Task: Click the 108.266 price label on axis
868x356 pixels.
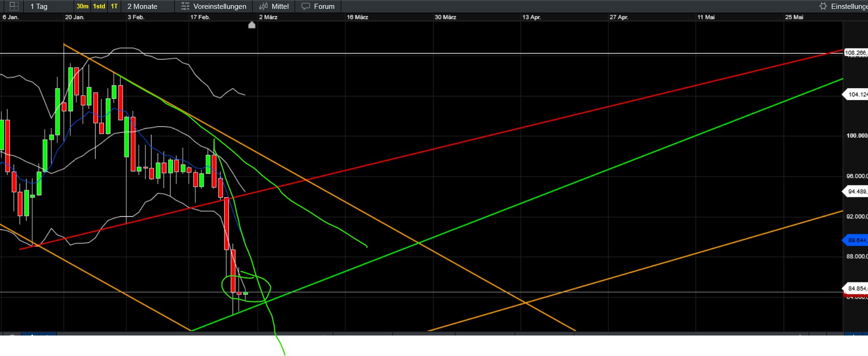Action: click(856, 53)
